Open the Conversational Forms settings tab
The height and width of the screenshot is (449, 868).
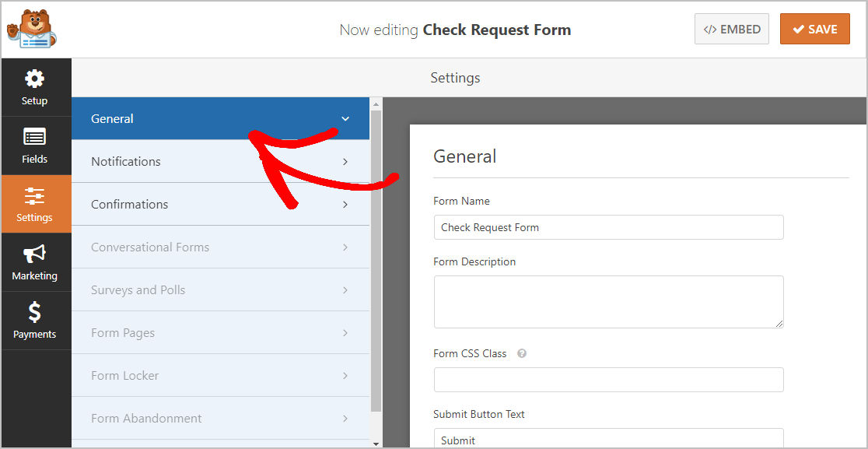click(x=220, y=247)
